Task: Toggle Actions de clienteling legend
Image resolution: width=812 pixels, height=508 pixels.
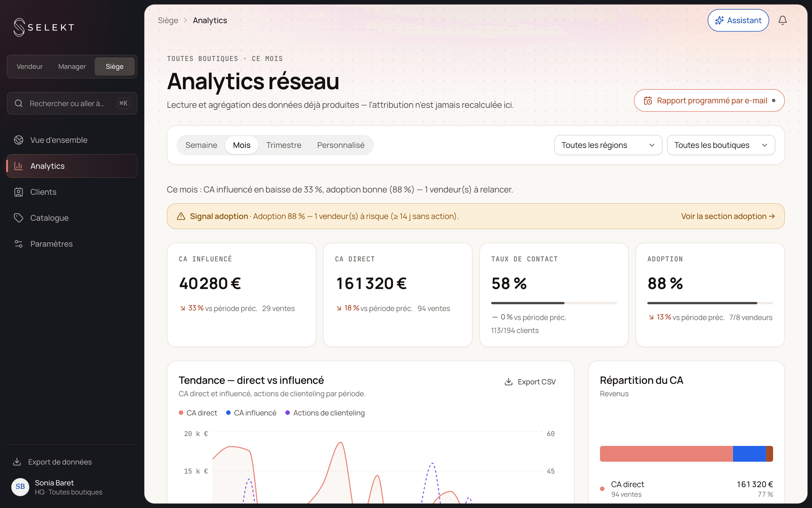Action: (x=325, y=413)
